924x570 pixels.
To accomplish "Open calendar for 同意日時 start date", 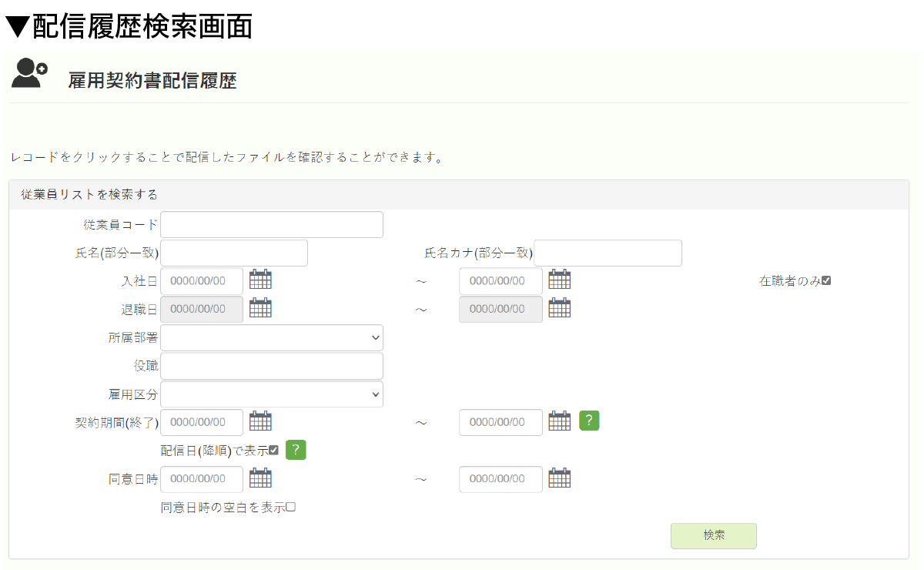I will click(261, 478).
